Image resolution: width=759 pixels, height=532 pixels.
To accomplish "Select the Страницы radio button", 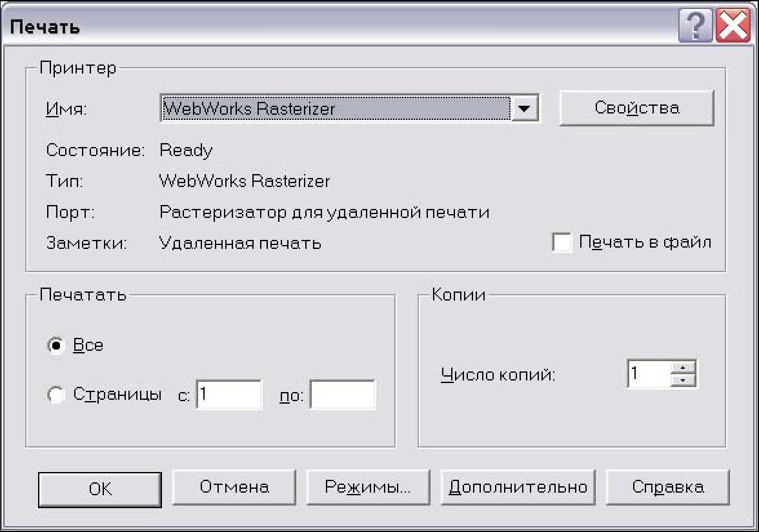I will (57, 395).
